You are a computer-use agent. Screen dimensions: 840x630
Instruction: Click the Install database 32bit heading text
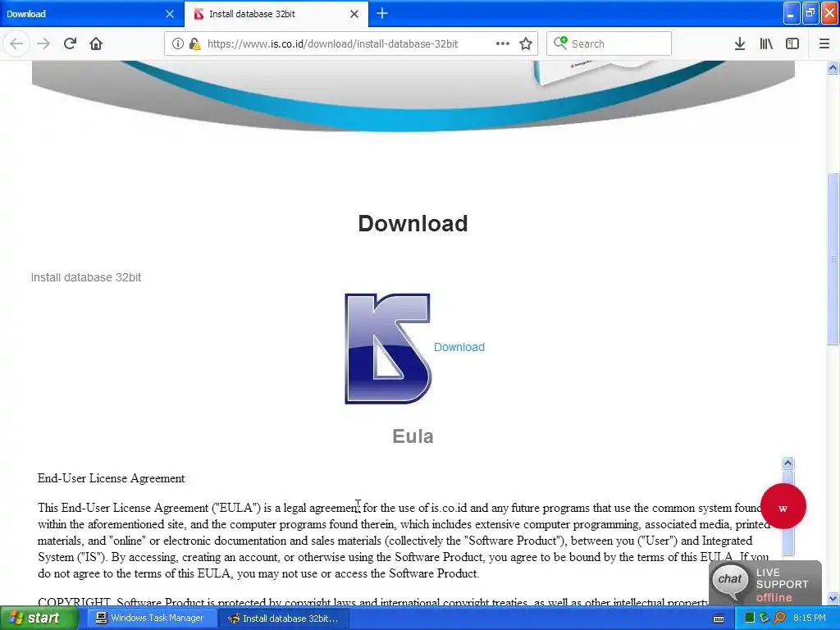tap(85, 277)
